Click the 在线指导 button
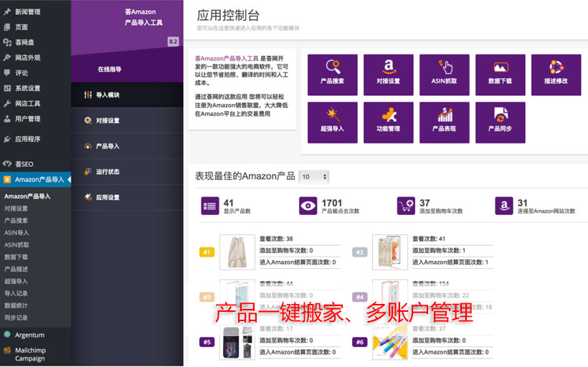Screen dimensions: 588x367 click(109, 70)
